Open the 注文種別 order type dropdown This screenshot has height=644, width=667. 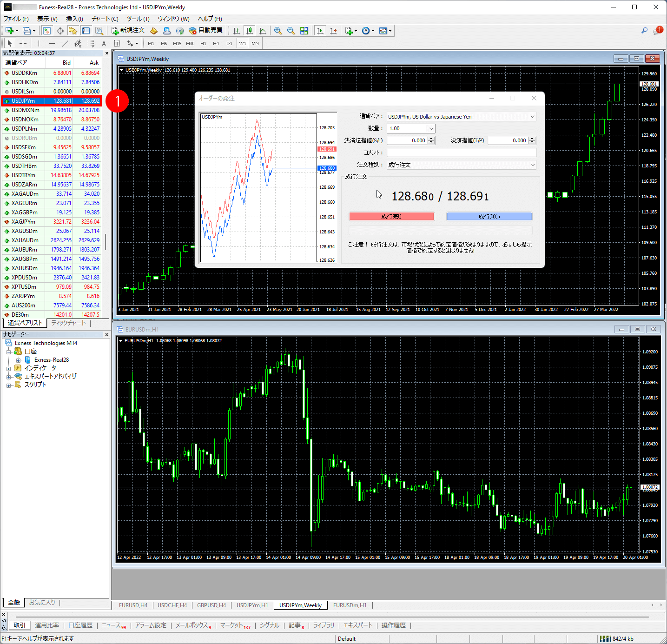pyautogui.click(x=462, y=165)
